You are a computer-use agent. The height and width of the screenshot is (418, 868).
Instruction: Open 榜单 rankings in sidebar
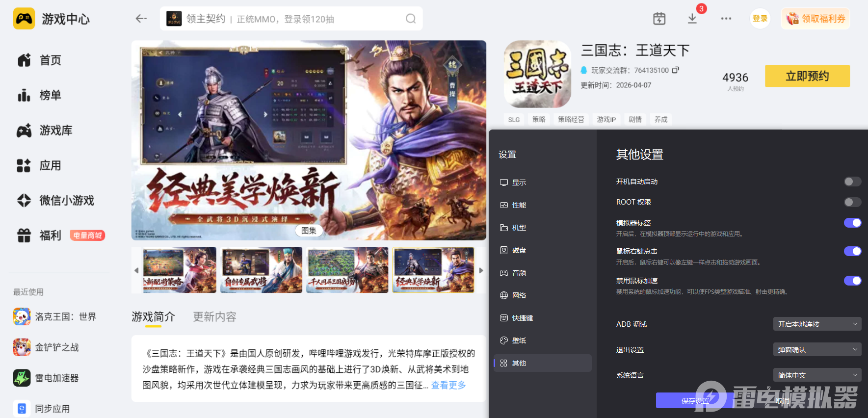click(x=39, y=95)
